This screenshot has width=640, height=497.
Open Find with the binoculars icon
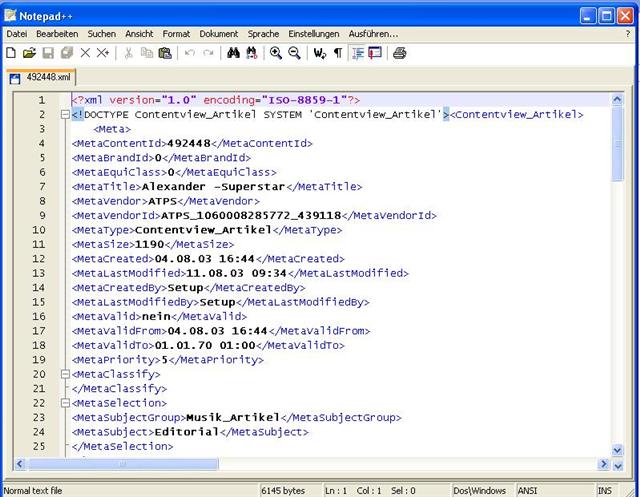pyautogui.click(x=233, y=53)
